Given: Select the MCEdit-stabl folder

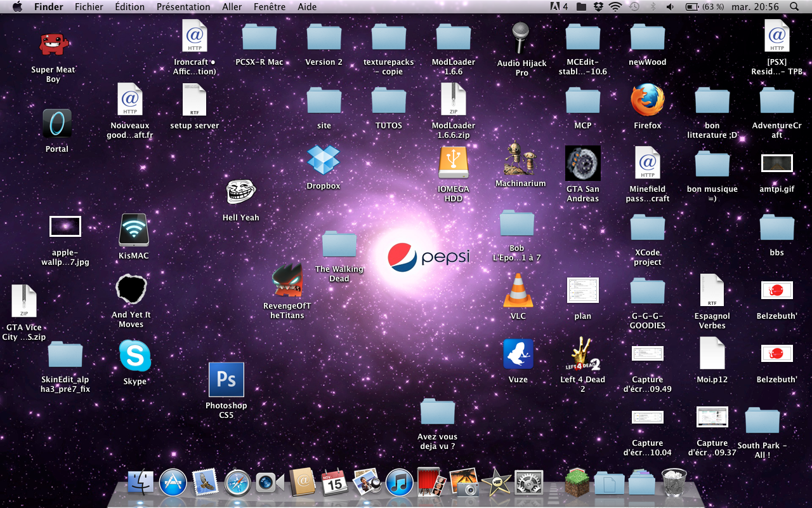Looking at the screenshot, I should coord(583,37).
